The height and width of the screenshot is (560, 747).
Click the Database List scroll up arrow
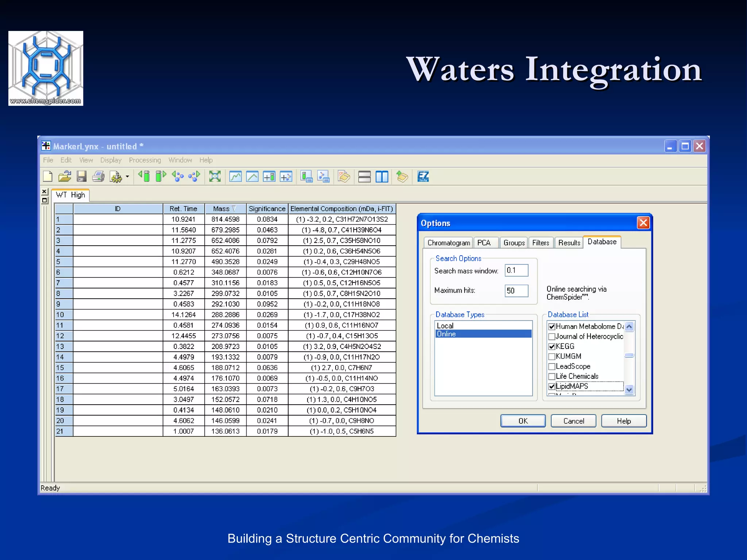(629, 327)
